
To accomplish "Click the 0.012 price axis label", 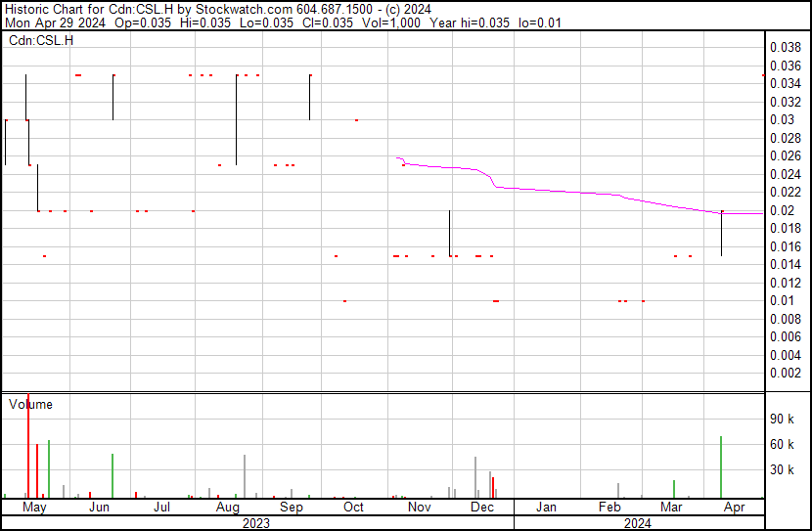I will point(785,283).
